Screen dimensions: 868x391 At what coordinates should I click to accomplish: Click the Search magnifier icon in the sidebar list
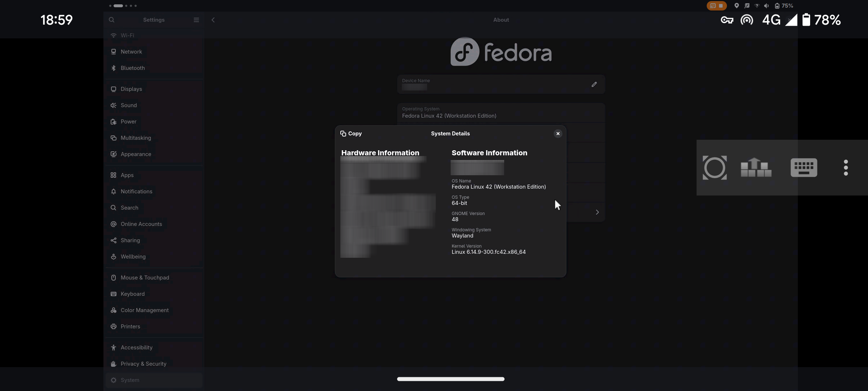coord(114,208)
